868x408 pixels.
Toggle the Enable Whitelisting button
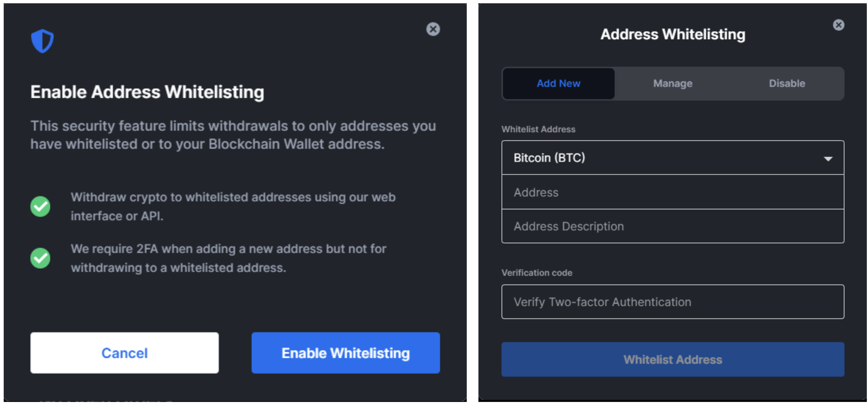click(337, 352)
